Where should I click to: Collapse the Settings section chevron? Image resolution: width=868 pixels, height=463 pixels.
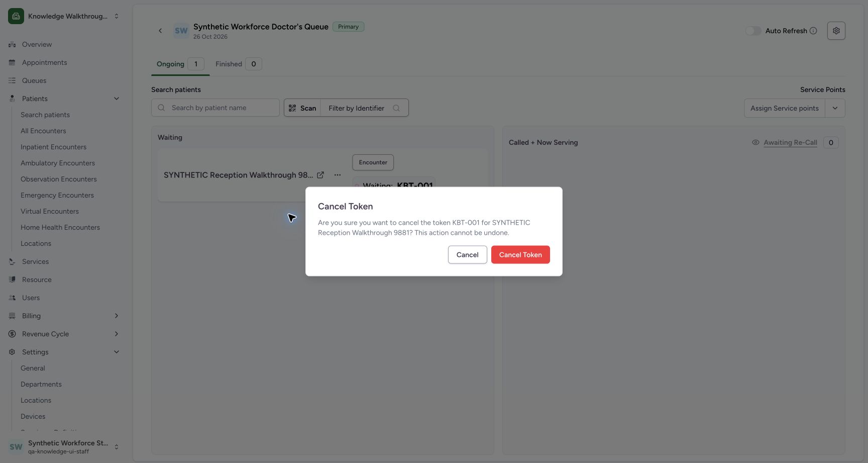tap(117, 352)
